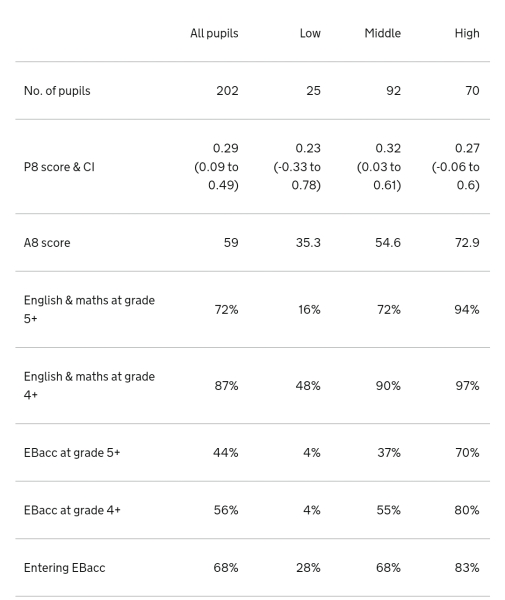Click the 'EBacc at grade 4+' label
The width and height of the screenshot is (505, 600).
pyautogui.click(x=72, y=510)
